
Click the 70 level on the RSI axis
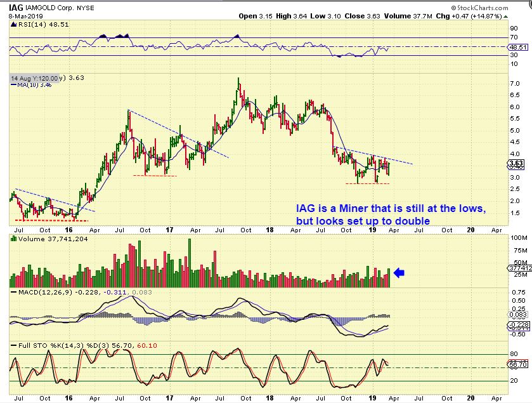coord(514,37)
